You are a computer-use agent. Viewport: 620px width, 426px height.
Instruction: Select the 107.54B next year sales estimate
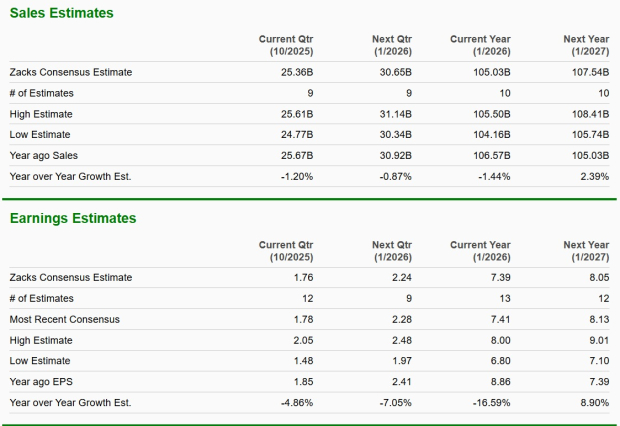(x=589, y=72)
